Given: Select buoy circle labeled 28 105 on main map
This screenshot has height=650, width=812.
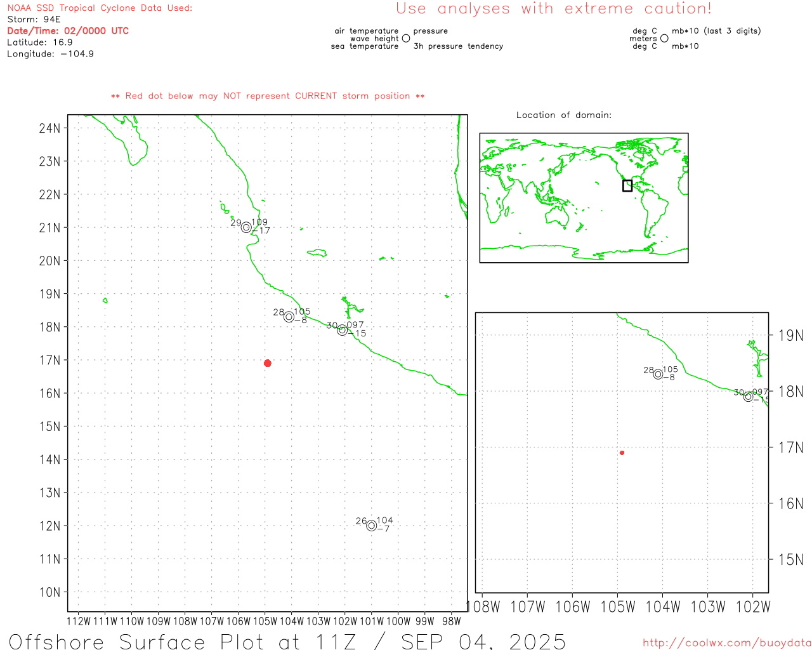Looking at the screenshot, I should point(289,317).
